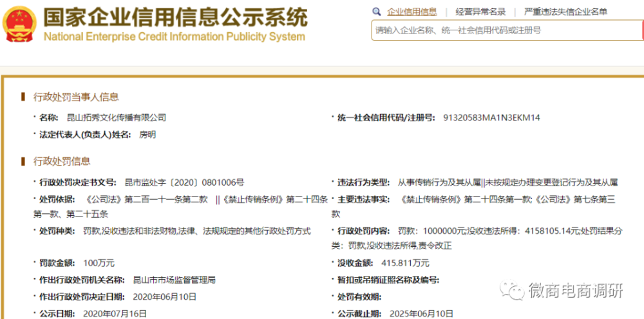Image resolution: width=644 pixels, height=319 pixels.
Task: Click the 处罚种类 label
Action: click(57, 231)
